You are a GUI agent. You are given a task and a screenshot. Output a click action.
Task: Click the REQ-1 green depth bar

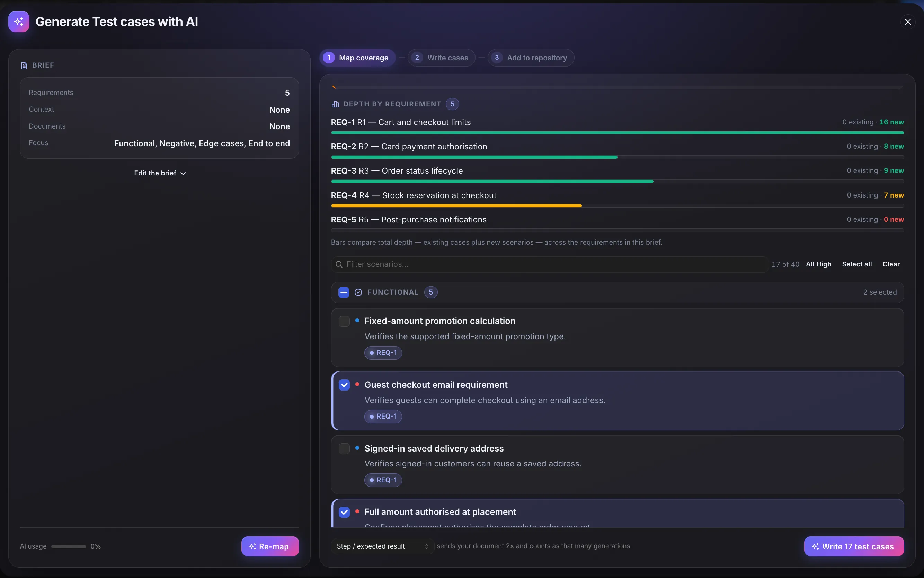click(617, 133)
